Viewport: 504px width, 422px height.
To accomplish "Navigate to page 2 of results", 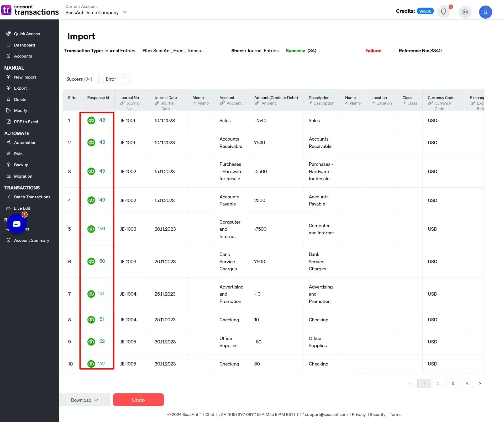I will [x=438, y=383].
